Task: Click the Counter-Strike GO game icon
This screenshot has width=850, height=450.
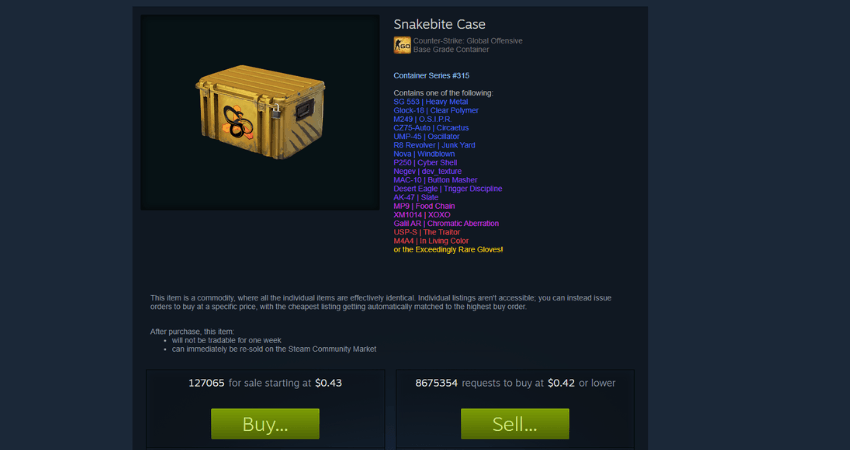Action: click(402, 45)
